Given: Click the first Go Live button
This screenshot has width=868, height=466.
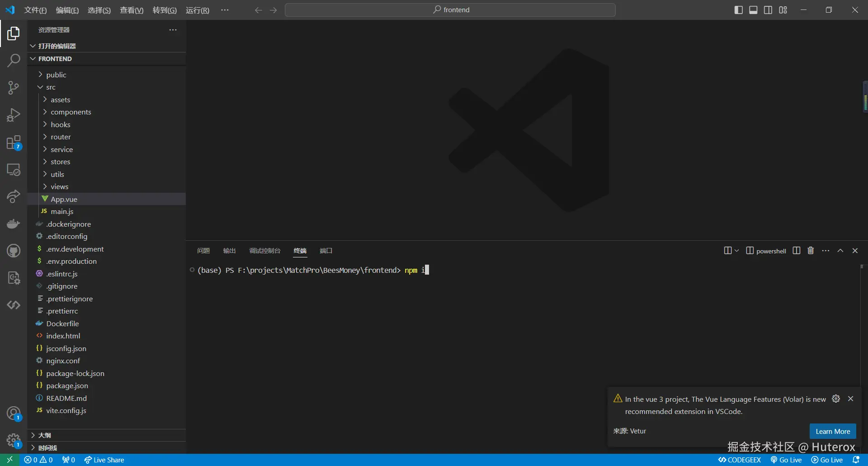Looking at the screenshot, I should pos(786,460).
